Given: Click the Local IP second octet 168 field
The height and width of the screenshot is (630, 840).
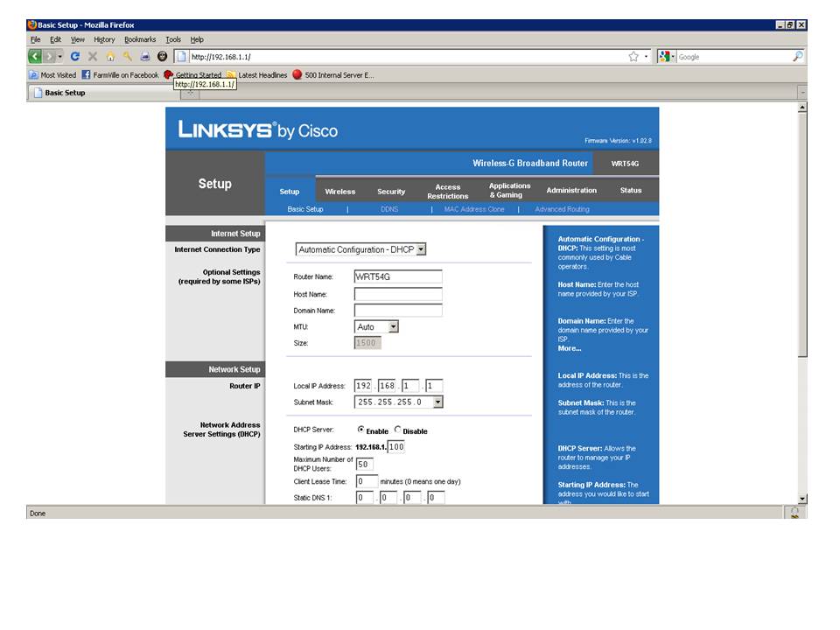Looking at the screenshot, I should 387,386.
